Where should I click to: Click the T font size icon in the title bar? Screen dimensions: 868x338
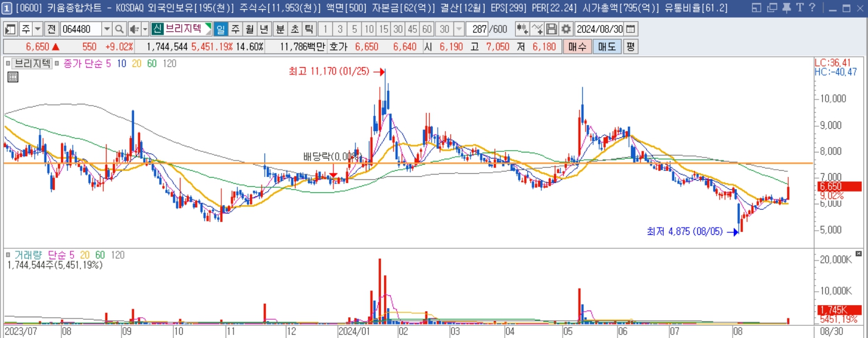coord(799,8)
